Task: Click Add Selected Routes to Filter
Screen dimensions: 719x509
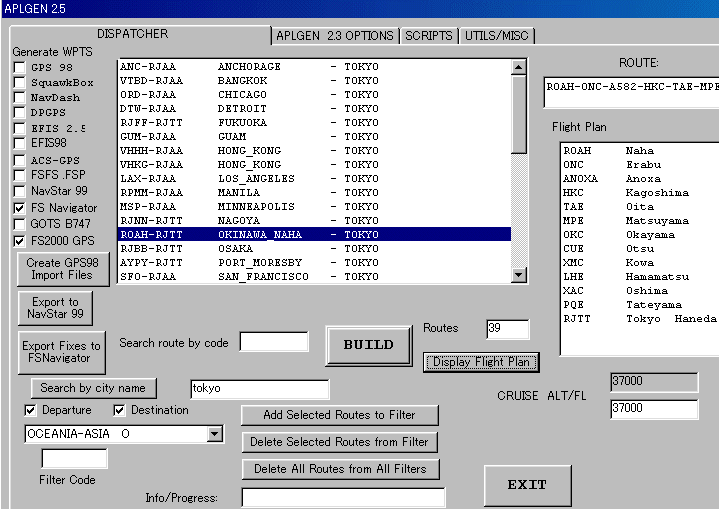Action: click(x=339, y=415)
